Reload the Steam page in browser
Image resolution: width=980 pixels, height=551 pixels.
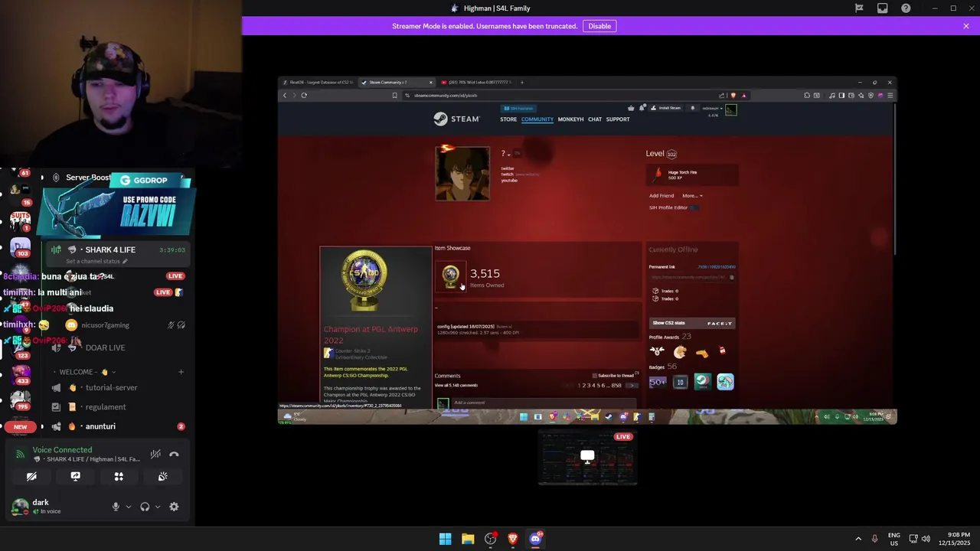pos(304,96)
